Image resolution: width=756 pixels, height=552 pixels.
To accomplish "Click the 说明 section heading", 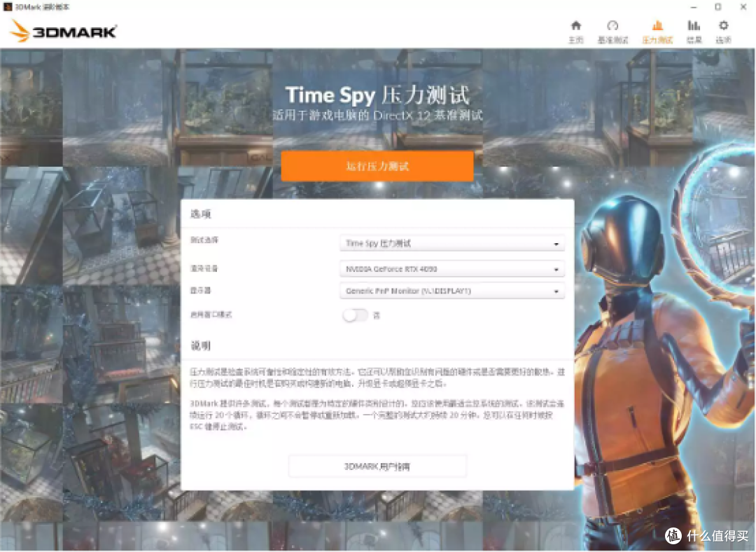I will pos(201,345).
